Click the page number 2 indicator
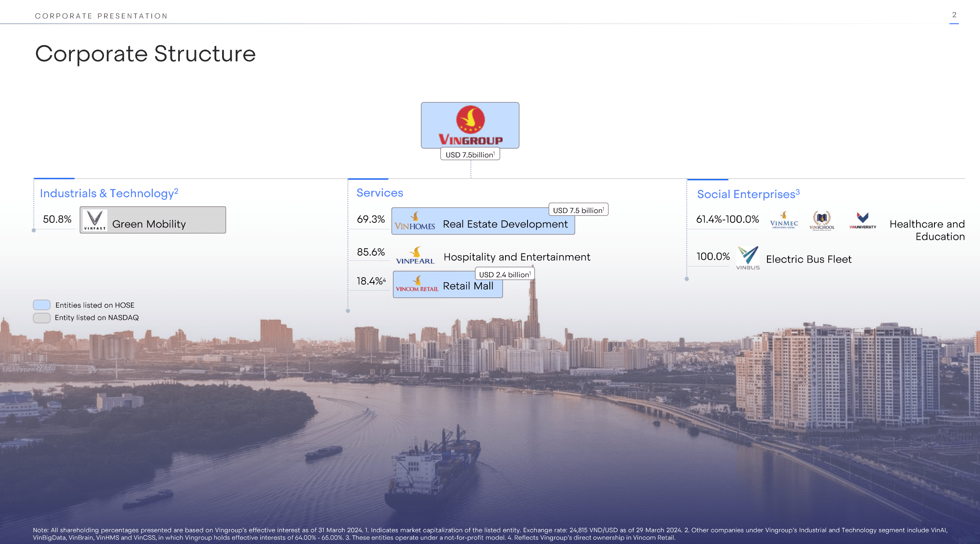The width and height of the screenshot is (980, 544). point(954,15)
